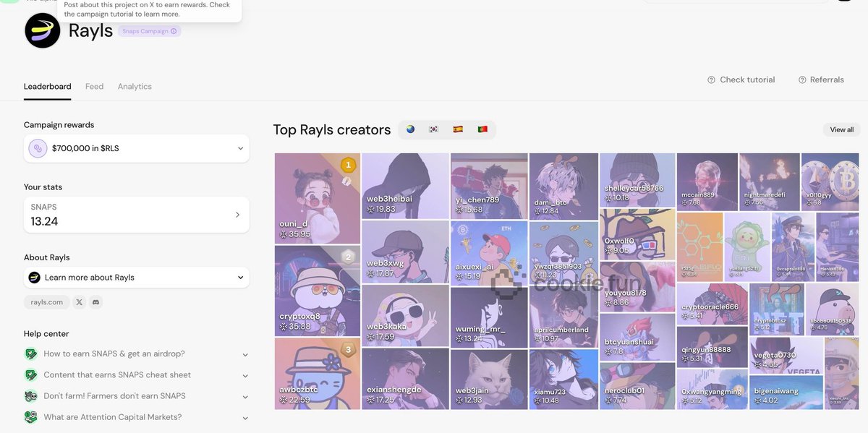Filter creators by South Korea flag
The width and height of the screenshot is (868, 433).
point(433,129)
